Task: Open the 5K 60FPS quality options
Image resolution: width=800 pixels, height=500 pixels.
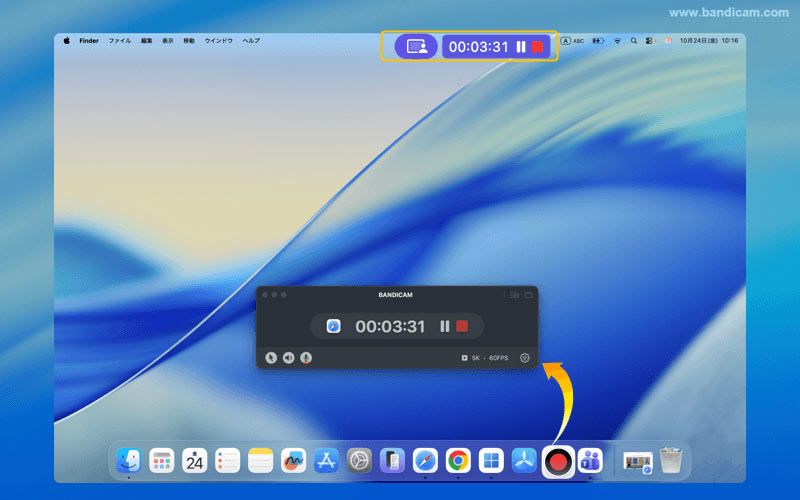Action: tap(486, 358)
